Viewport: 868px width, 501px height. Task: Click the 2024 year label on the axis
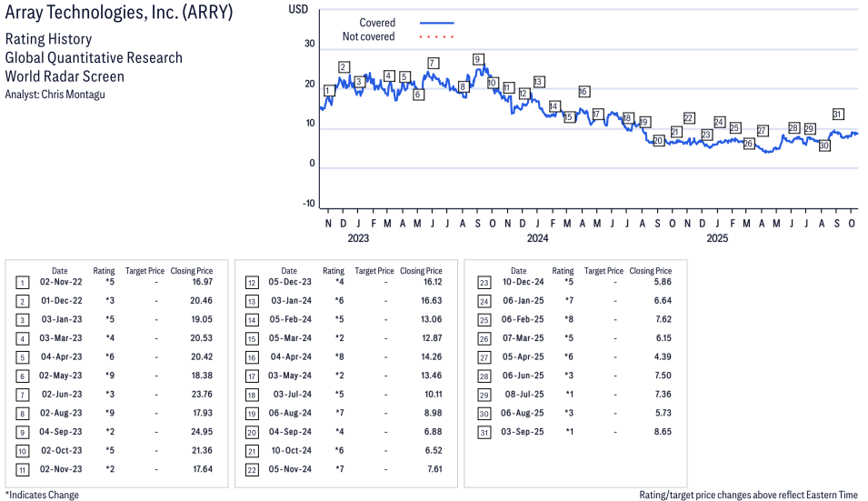tap(537, 239)
